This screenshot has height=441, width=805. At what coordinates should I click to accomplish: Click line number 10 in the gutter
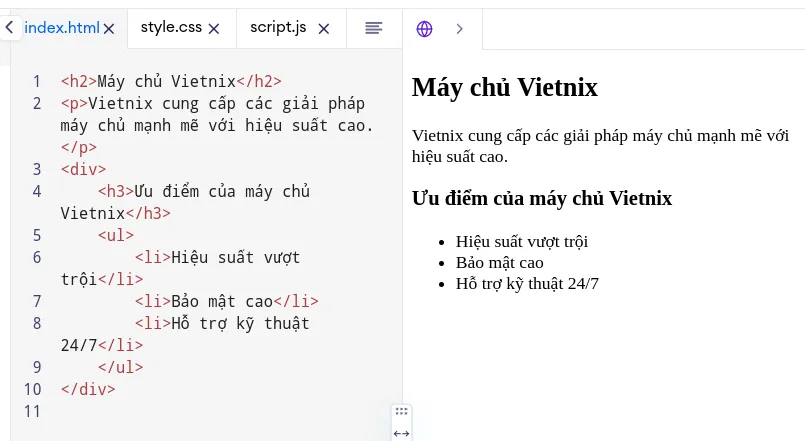[32, 390]
